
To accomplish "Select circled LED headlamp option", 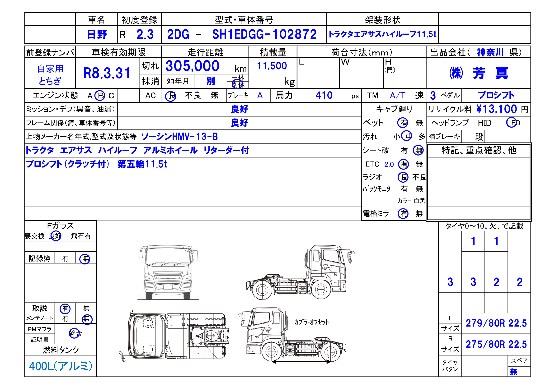I will [x=511, y=123].
